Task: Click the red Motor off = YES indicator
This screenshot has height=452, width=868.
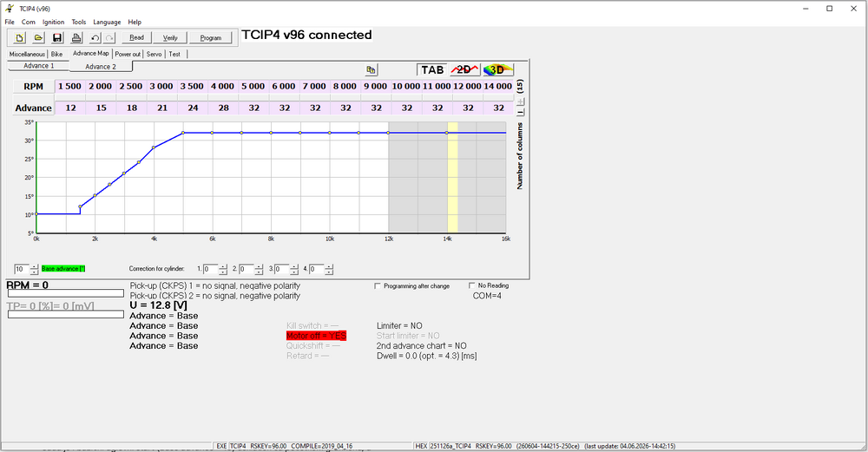Action: (x=316, y=336)
